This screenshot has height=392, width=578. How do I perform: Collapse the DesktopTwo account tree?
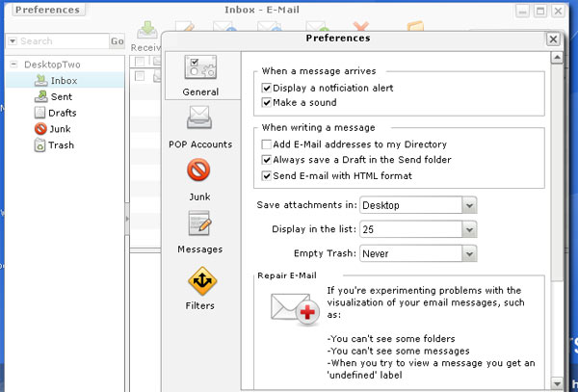click(13, 65)
